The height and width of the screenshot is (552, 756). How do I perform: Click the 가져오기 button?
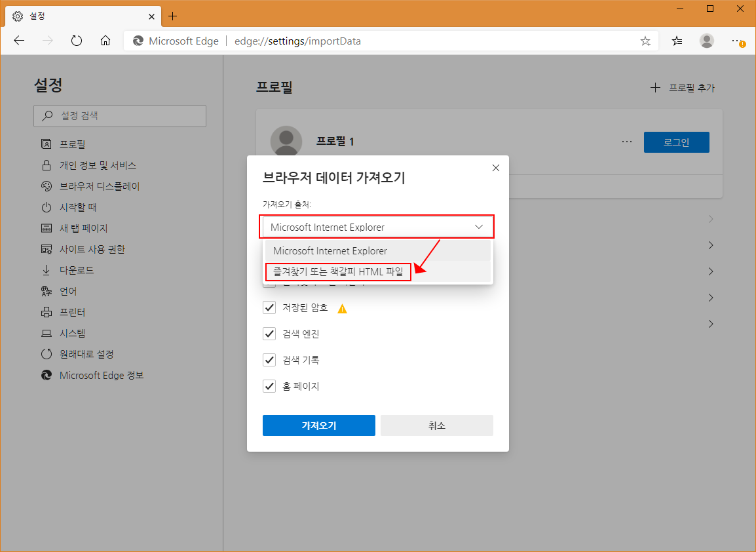click(x=318, y=425)
